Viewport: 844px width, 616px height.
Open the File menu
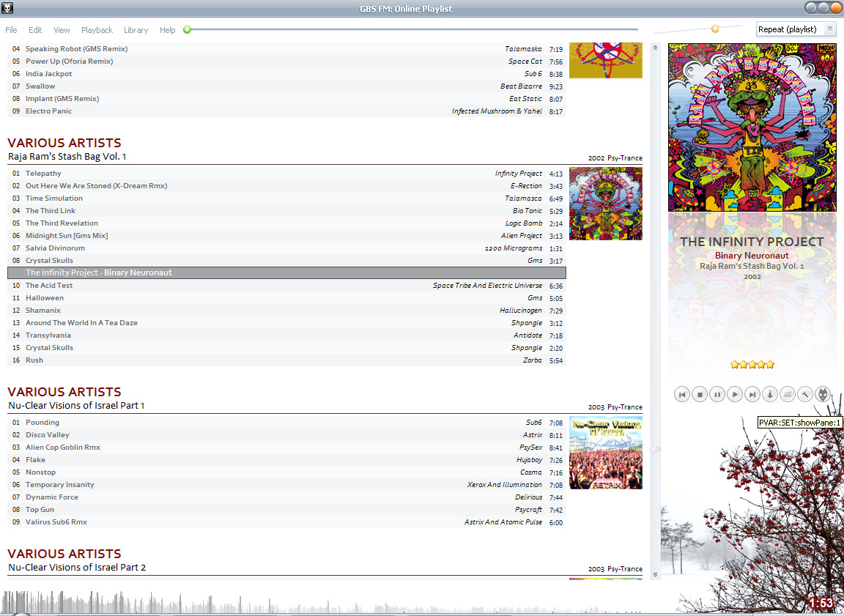[11, 30]
